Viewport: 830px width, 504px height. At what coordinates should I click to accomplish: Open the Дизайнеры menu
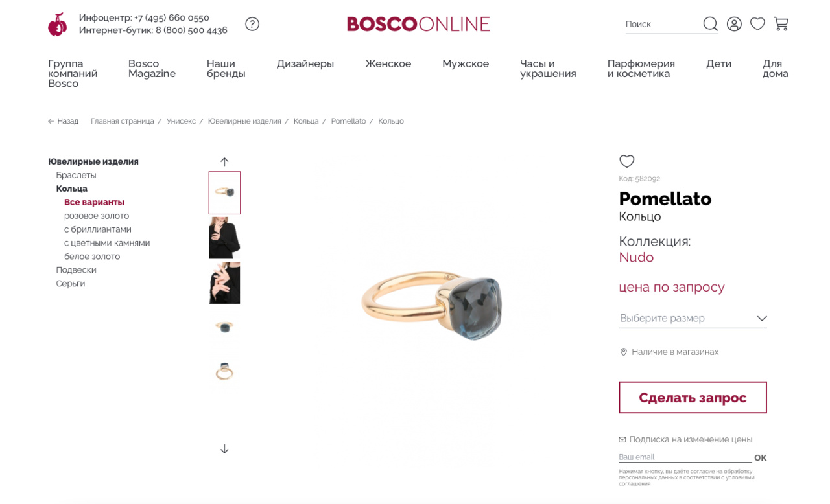tap(305, 63)
